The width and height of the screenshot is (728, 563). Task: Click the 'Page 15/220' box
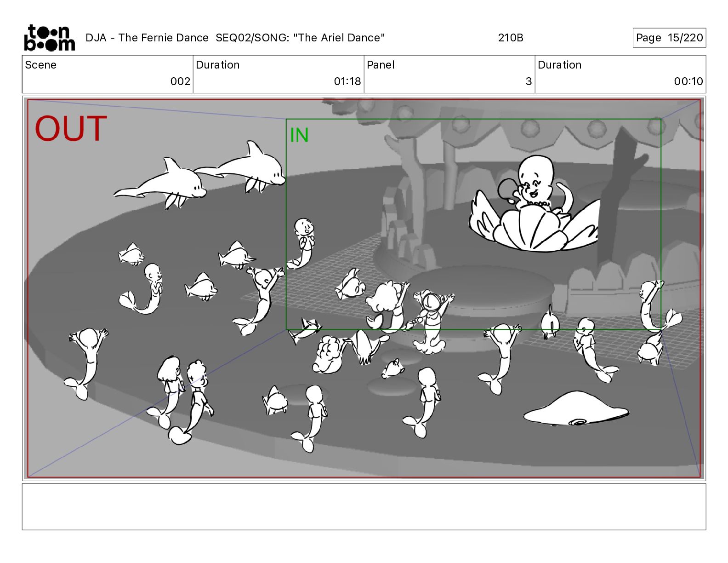(x=669, y=38)
